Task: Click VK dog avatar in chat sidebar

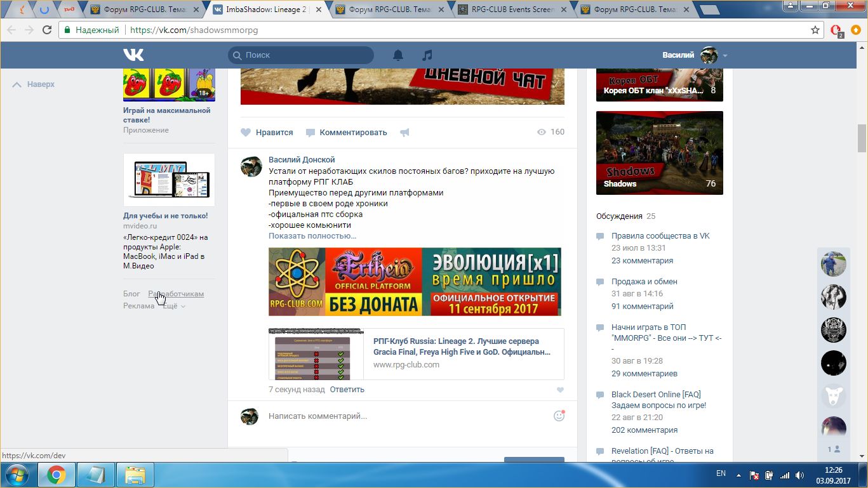Action: [833, 395]
